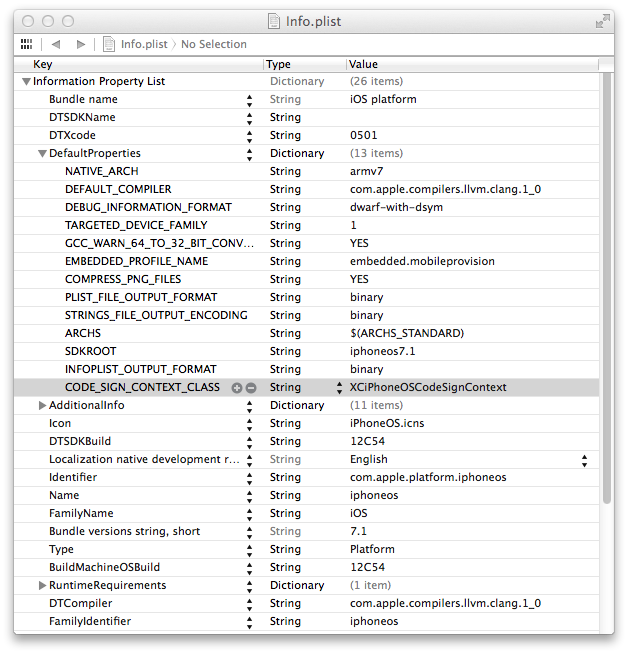Open the key stepper for DTXcode

click(249, 136)
